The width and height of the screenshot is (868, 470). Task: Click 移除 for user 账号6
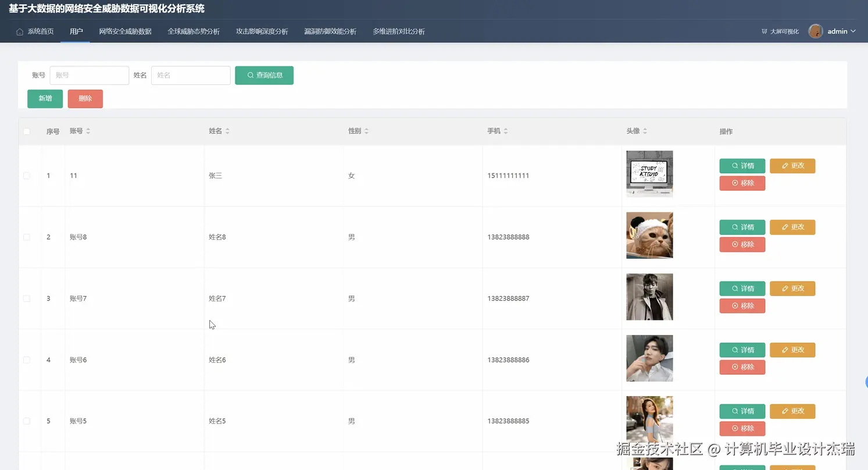pyautogui.click(x=742, y=368)
